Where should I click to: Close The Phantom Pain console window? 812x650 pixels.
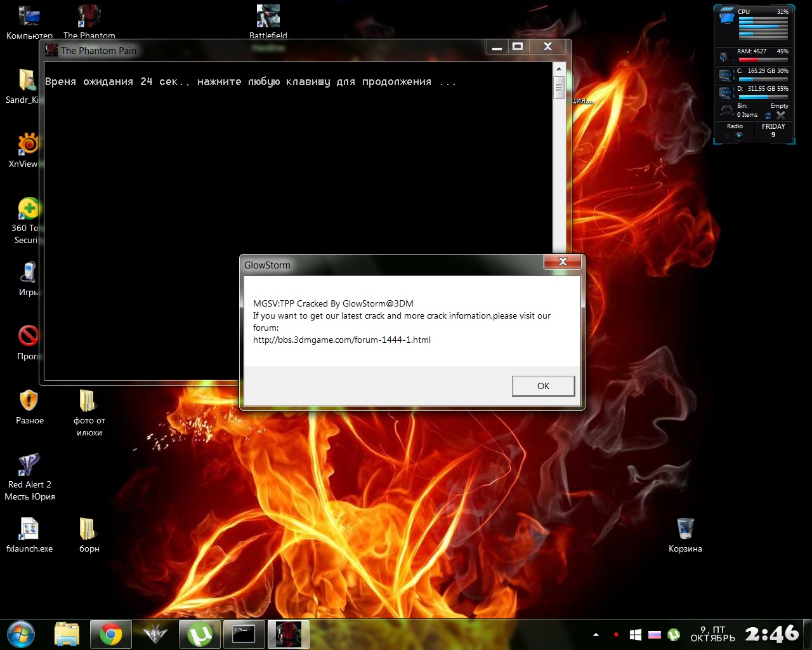click(x=548, y=47)
